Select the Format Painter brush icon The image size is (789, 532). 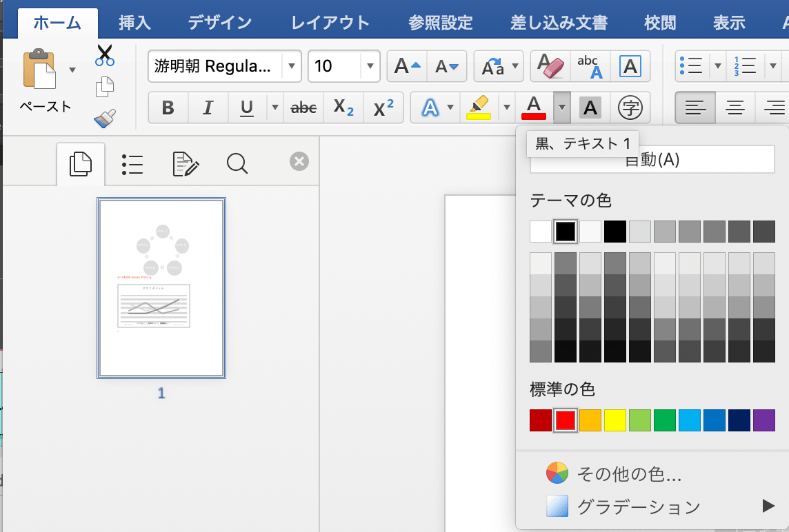click(x=105, y=119)
